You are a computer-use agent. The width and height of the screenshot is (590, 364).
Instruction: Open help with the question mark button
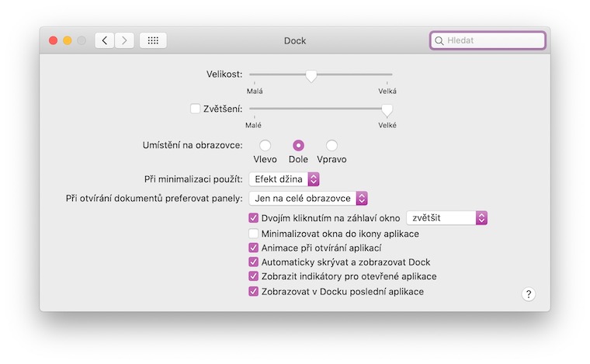coord(529,294)
